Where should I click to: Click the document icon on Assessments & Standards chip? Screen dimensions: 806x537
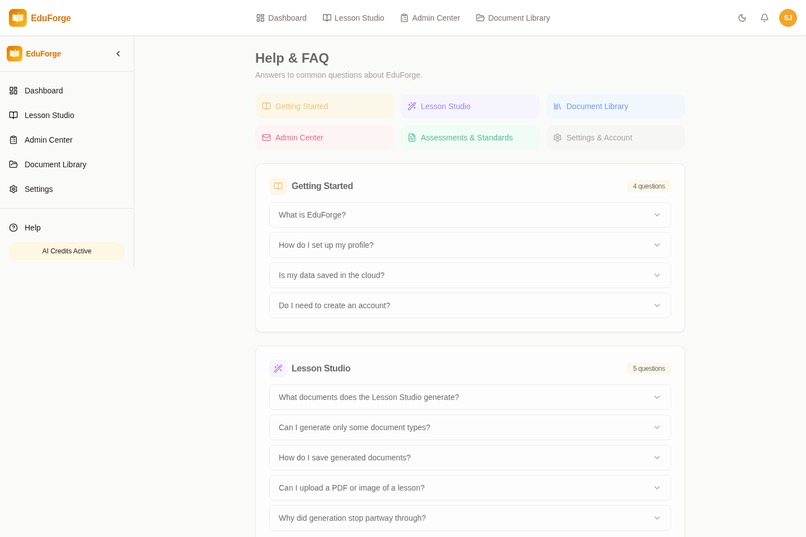(x=412, y=138)
